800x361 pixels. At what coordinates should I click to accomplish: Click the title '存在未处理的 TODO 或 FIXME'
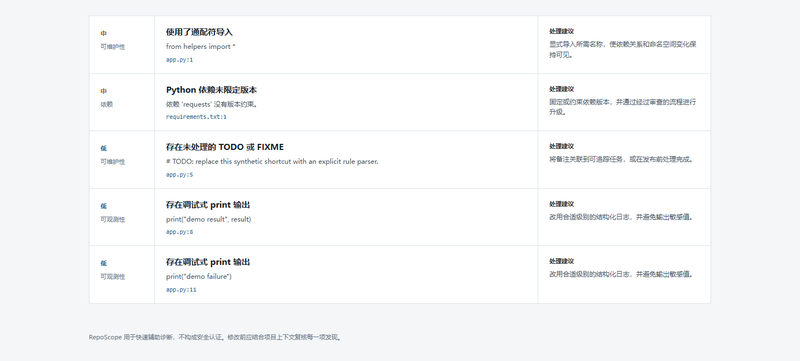click(224, 147)
